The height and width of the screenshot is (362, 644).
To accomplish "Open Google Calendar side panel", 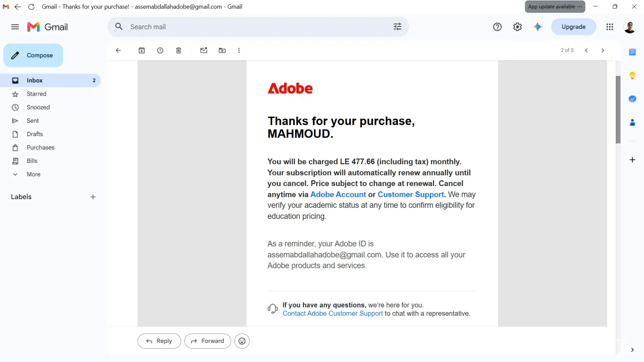I will 632,52.
